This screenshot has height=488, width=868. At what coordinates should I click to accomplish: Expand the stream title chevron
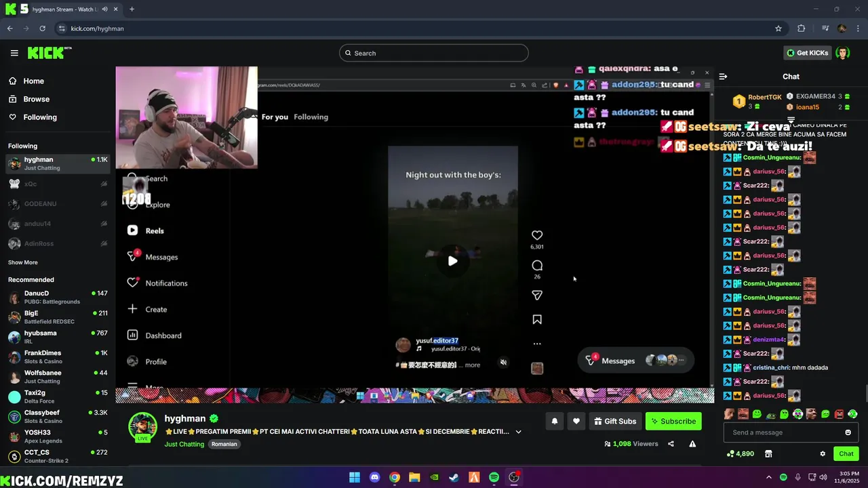(519, 432)
